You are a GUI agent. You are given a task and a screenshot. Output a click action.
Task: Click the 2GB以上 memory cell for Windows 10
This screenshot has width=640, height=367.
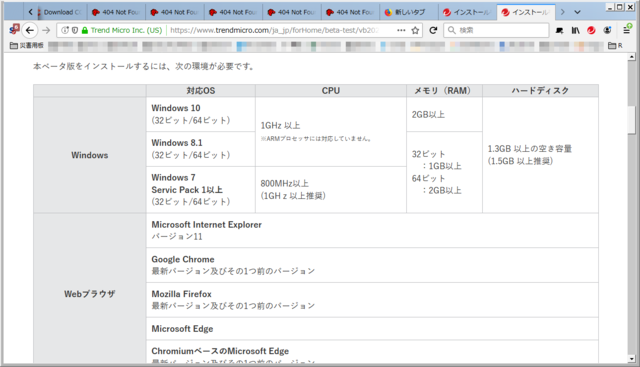point(444,114)
